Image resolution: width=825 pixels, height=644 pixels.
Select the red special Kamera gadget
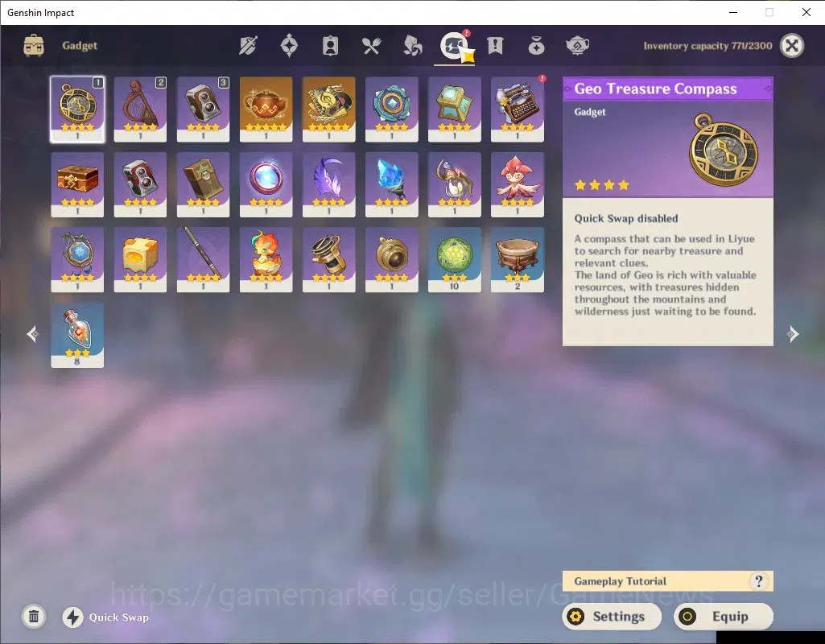tap(140, 184)
